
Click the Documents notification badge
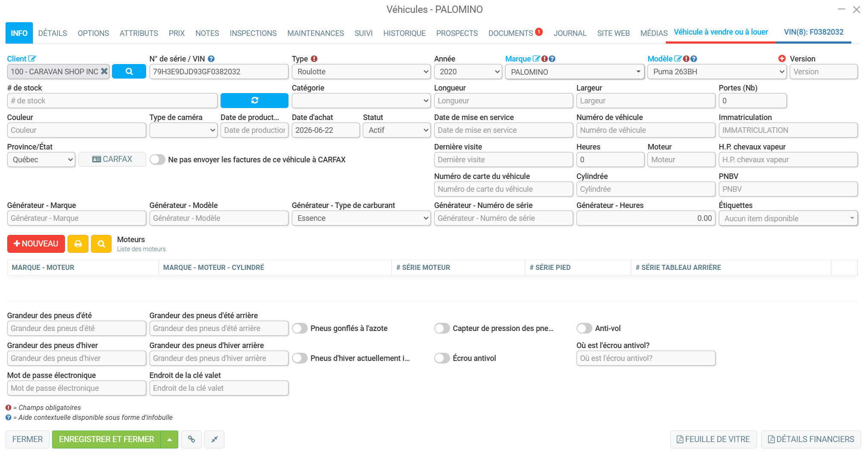[539, 32]
